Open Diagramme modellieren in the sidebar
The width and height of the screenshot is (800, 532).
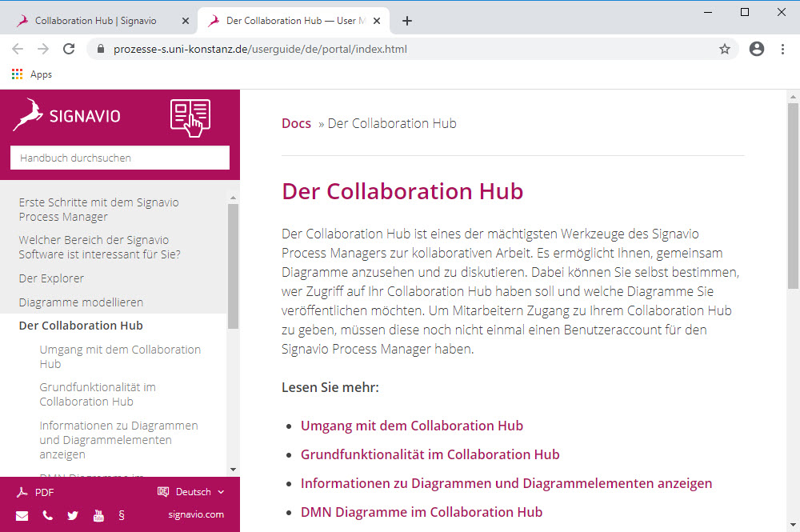coord(81,302)
